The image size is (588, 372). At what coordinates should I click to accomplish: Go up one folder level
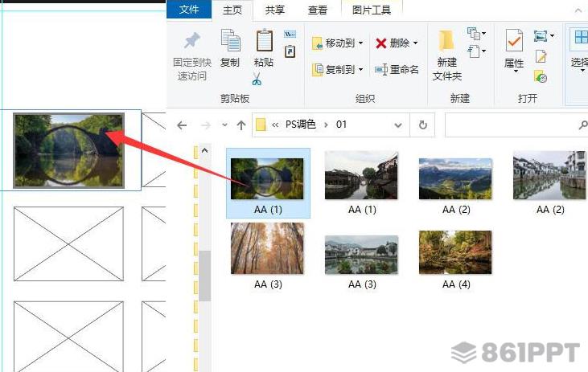pos(241,125)
